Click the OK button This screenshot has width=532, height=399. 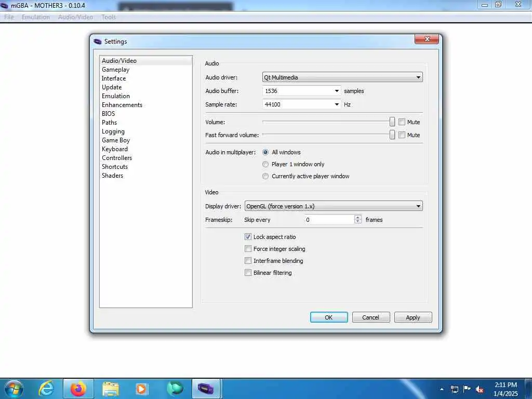pyautogui.click(x=329, y=317)
